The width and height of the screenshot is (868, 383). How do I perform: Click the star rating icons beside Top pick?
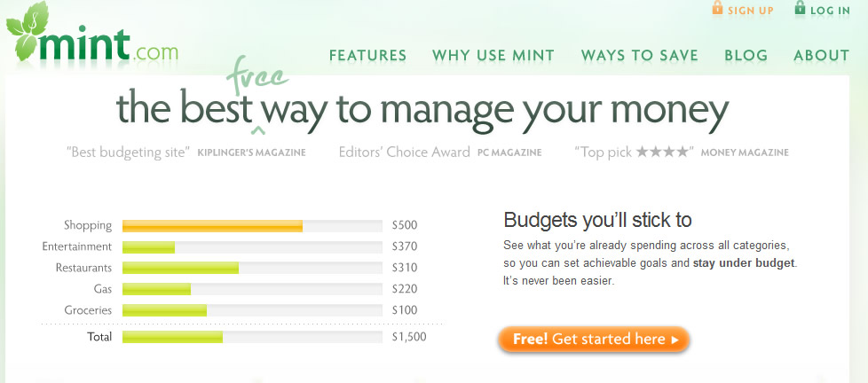[663, 152]
